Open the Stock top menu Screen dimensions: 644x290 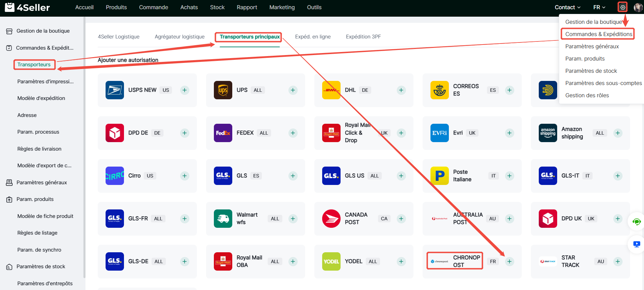(217, 7)
